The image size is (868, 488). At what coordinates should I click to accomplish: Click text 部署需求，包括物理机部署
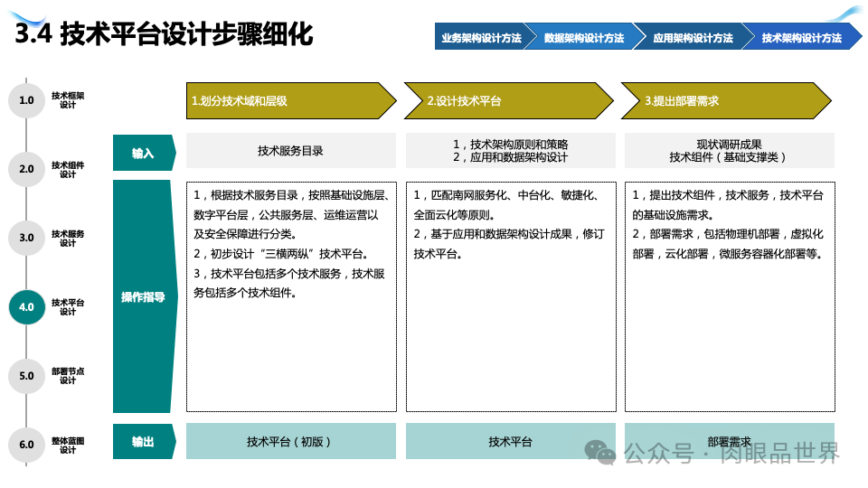(714, 234)
